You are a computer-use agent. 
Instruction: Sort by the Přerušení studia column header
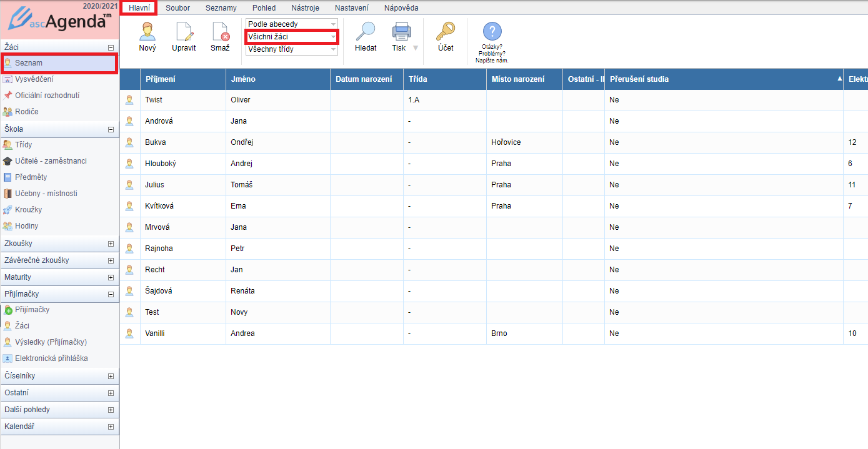(724, 79)
